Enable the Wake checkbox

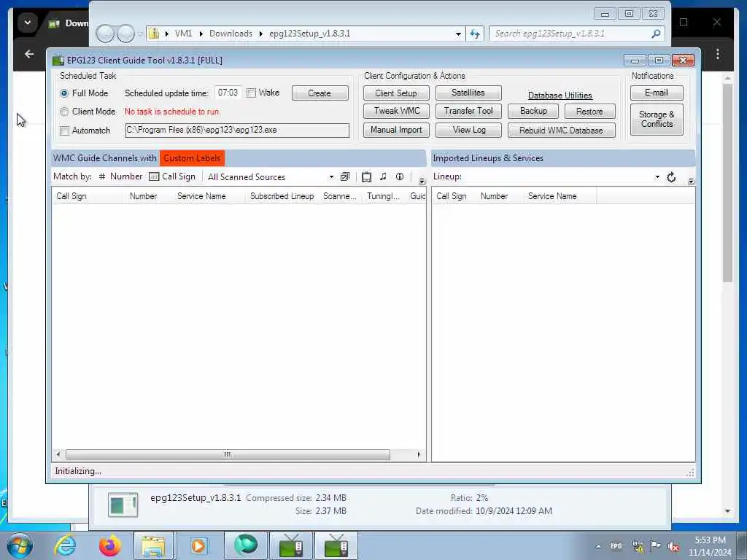pos(251,93)
